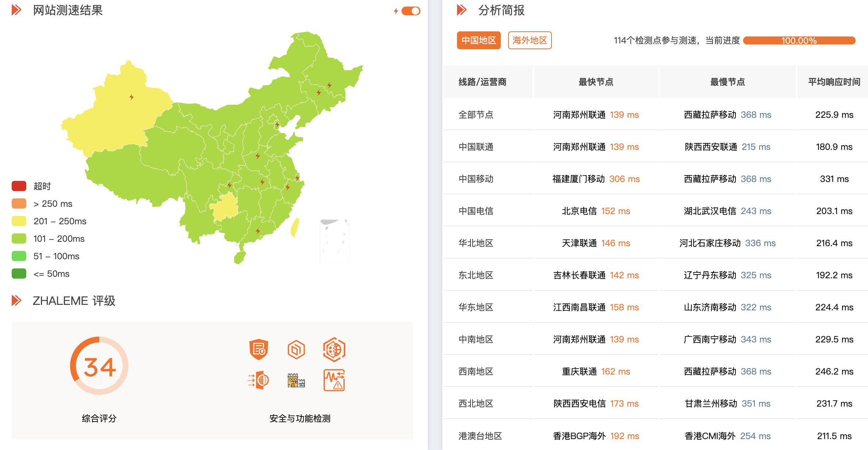
Task: Click the lightning marker in Henan
Action: [258, 156]
